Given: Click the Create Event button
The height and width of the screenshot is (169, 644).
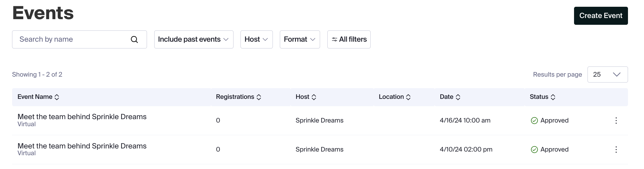Looking at the screenshot, I should point(600,16).
